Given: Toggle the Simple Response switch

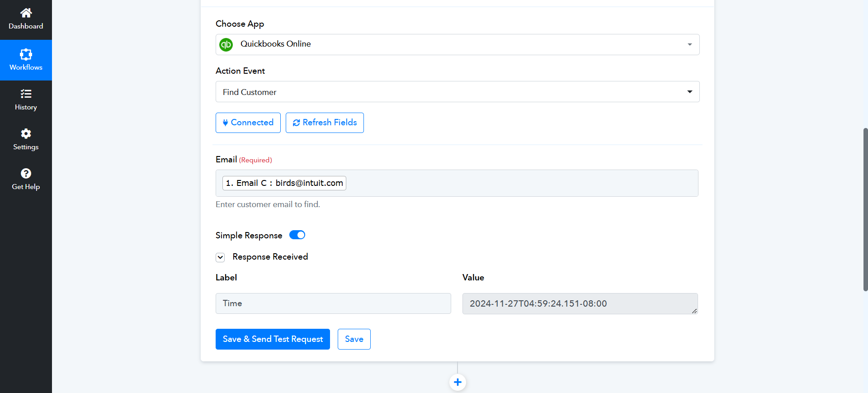Looking at the screenshot, I should tap(297, 235).
